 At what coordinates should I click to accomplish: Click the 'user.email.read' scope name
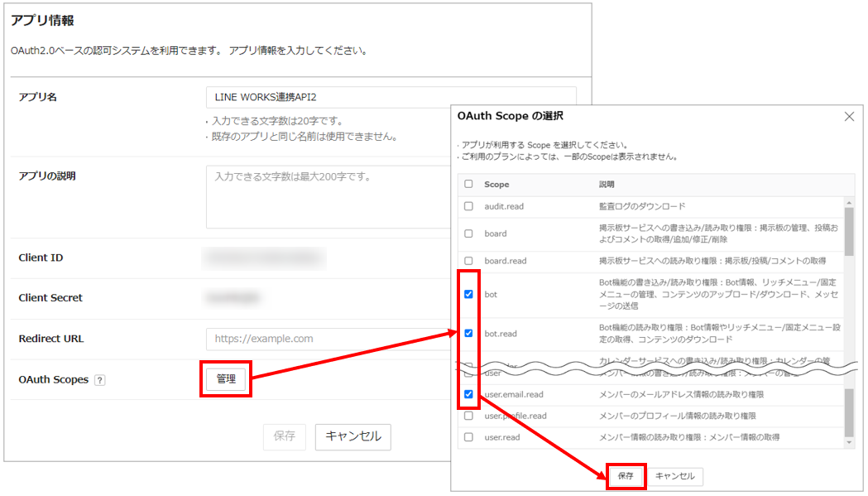pos(514,395)
